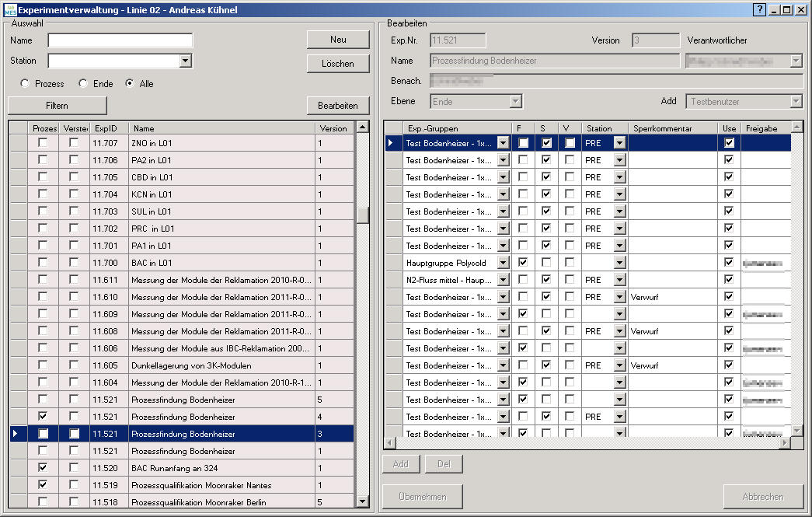Screen dimensions: 812x517
Task: Open the Station dropdown in Auswahl panel
Action: point(185,61)
